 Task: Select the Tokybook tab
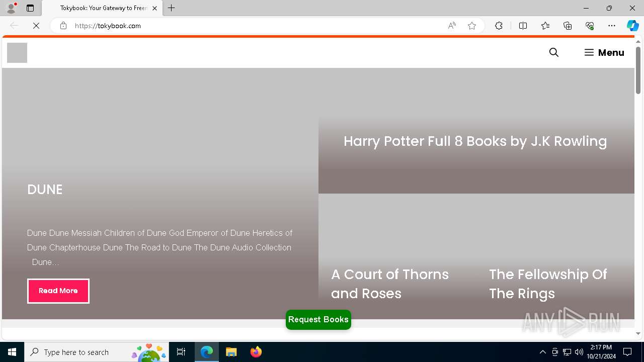click(103, 8)
